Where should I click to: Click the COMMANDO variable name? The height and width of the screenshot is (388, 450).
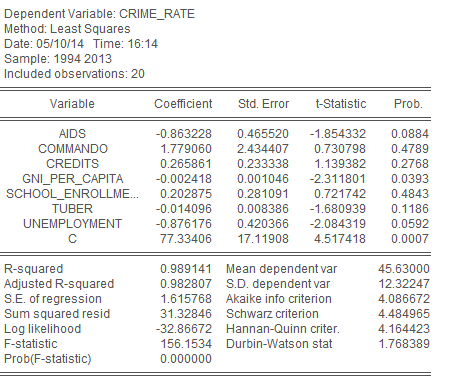point(73,149)
